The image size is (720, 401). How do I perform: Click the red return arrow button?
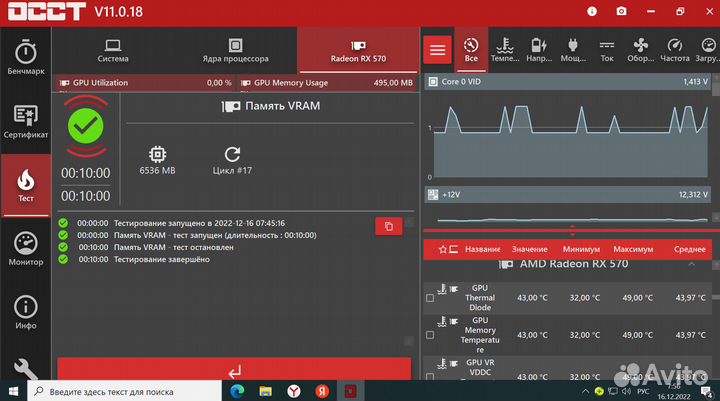click(x=234, y=369)
